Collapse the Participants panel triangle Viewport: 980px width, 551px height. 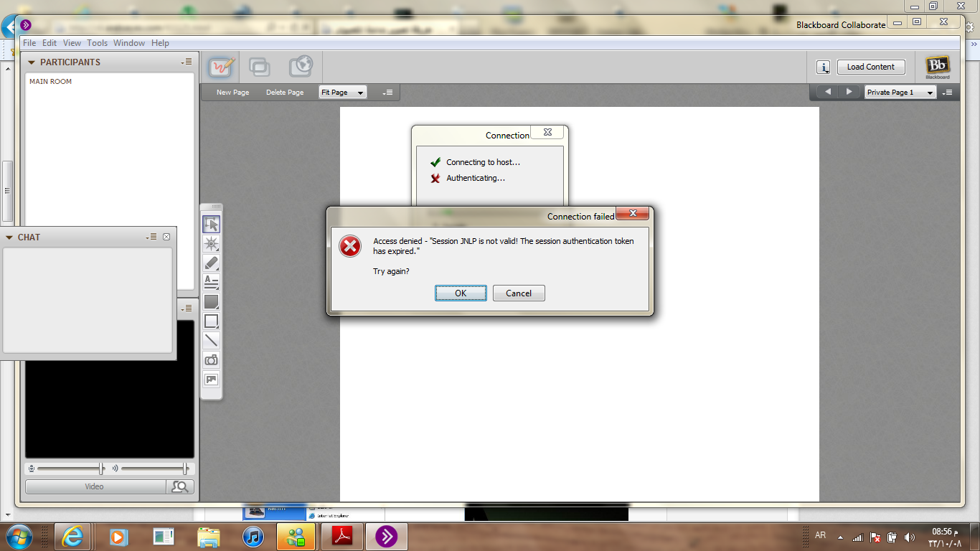coord(32,62)
